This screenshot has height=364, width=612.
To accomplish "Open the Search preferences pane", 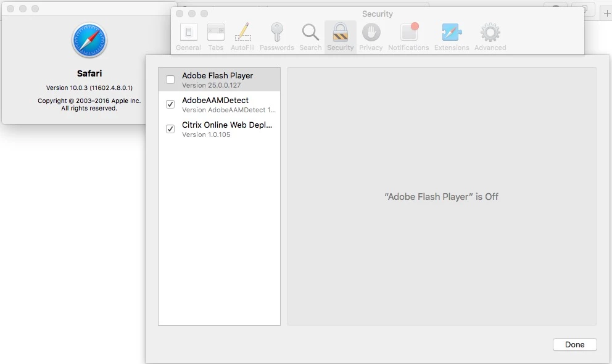I will pyautogui.click(x=310, y=37).
